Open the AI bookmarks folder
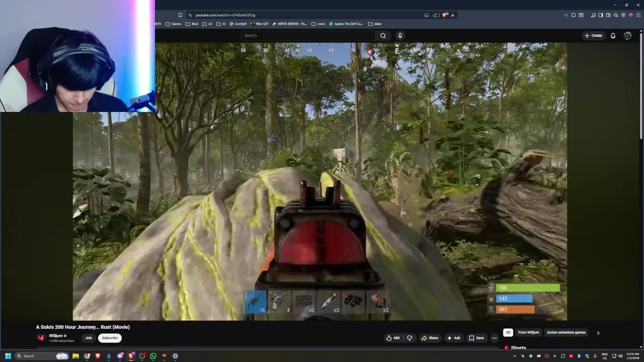 [x=221, y=24]
